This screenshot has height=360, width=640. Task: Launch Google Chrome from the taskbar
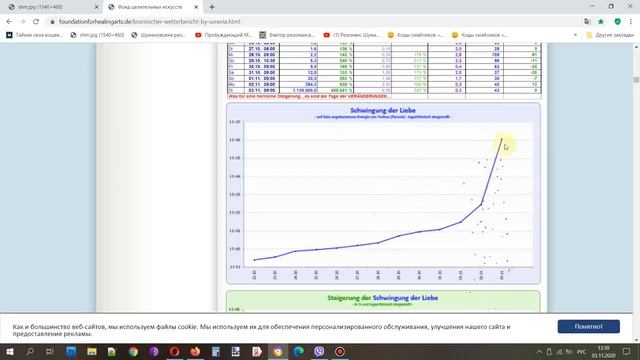[x=133, y=351]
